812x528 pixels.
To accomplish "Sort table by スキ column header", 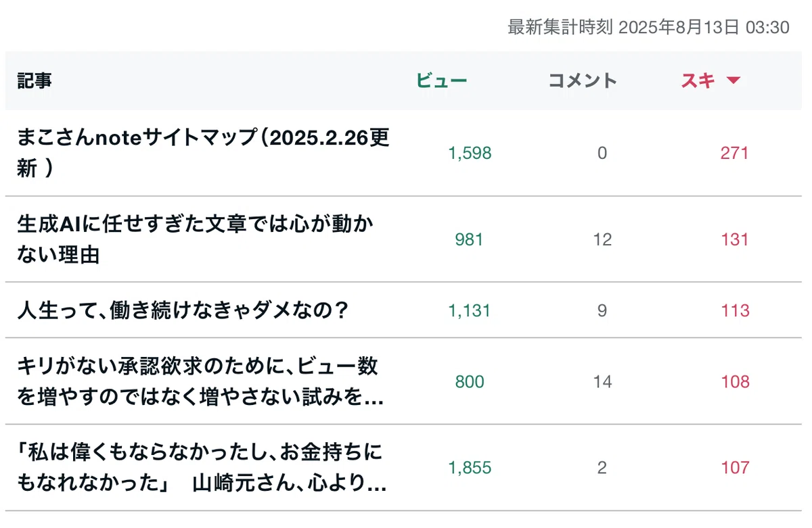I will (698, 81).
